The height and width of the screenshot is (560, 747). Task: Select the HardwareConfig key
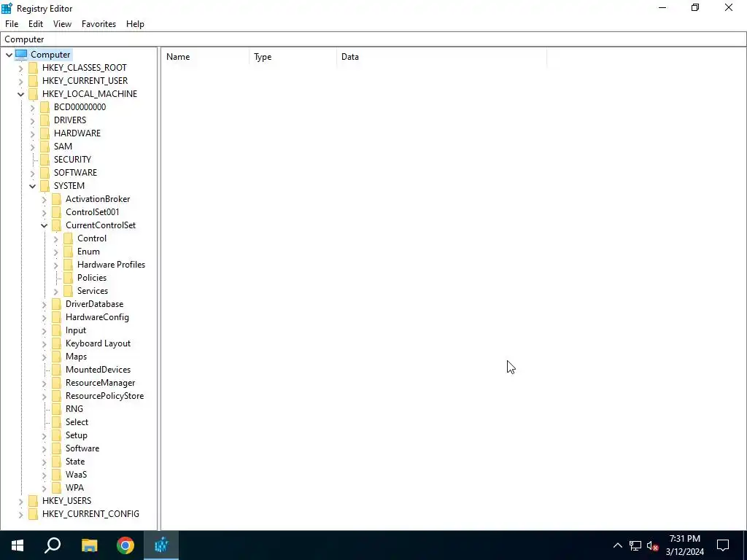click(97, 317)
